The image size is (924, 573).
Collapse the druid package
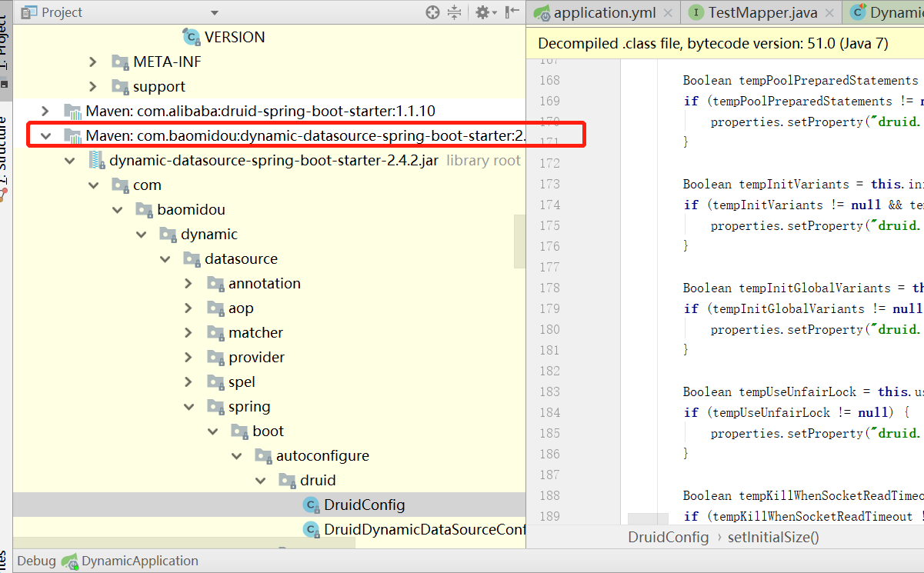click(261, 480)
